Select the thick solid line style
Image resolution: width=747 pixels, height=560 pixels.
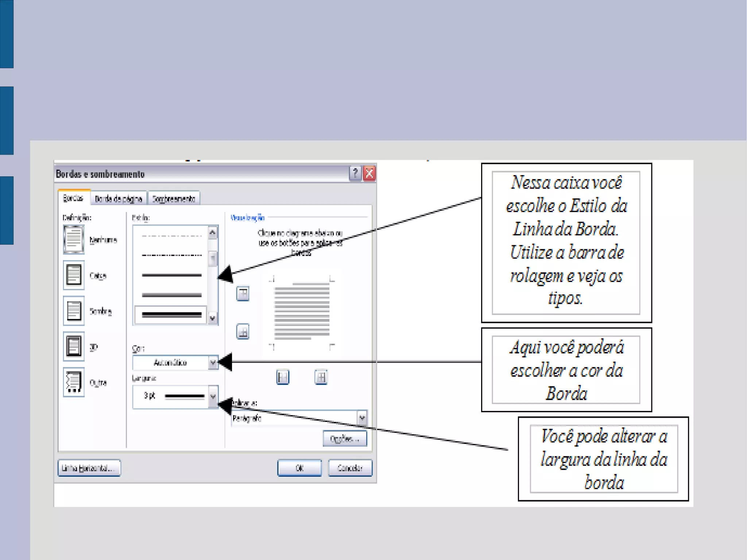click(x=171, y=314)
